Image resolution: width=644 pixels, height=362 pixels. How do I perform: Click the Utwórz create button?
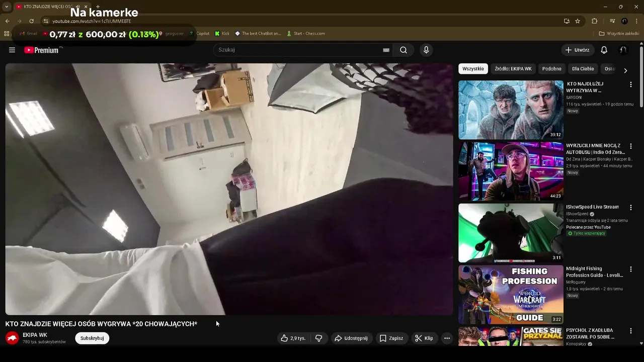coord(577,50)
